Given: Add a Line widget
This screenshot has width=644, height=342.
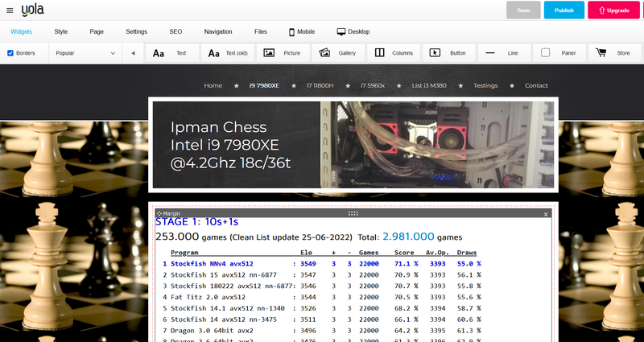Looking at the screenshot, I should pyautogui.click(x=504, y=53).
